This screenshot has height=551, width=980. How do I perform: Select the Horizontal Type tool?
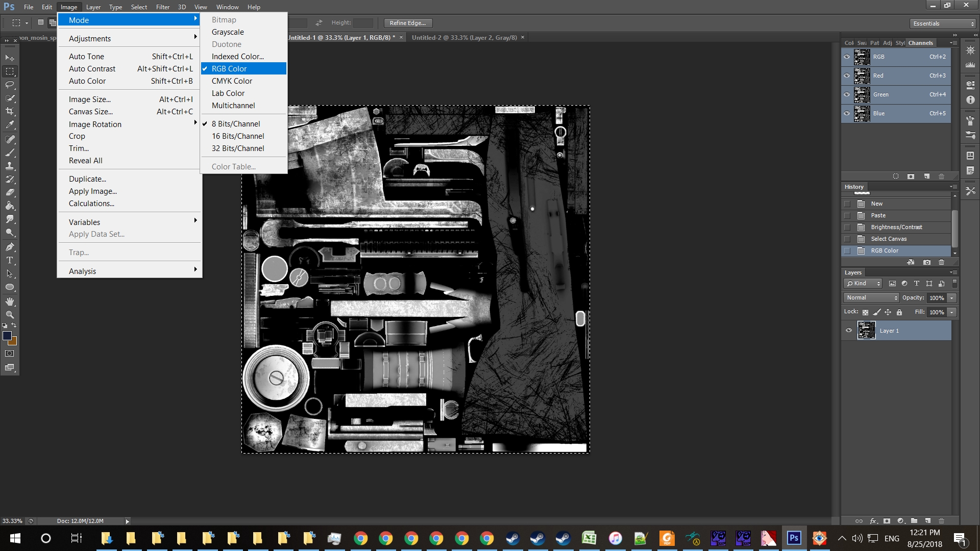(10, 260)
